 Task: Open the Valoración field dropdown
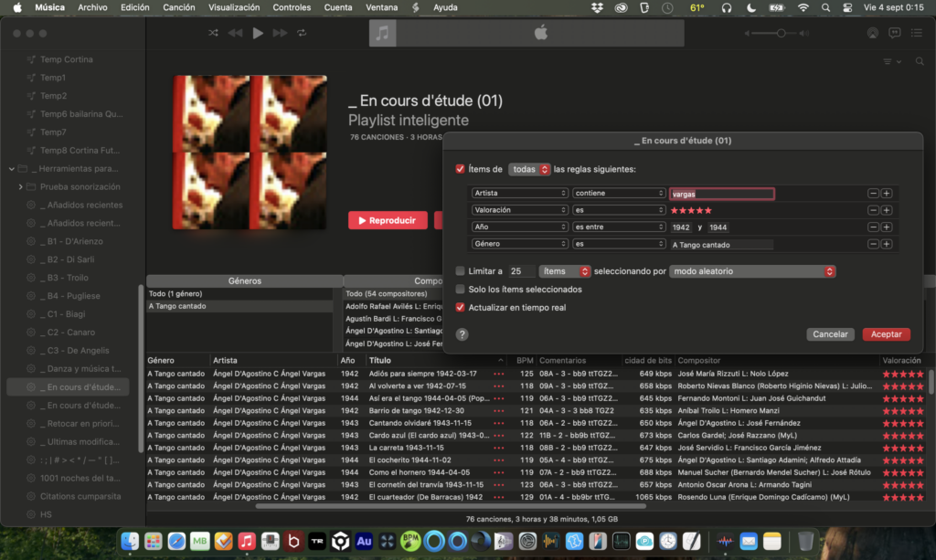coord(519,210)
